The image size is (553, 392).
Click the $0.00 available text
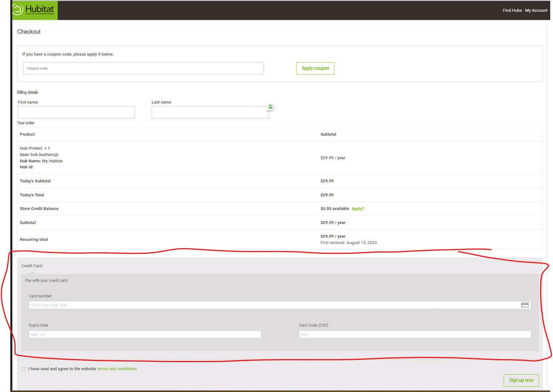coord(335,209)
